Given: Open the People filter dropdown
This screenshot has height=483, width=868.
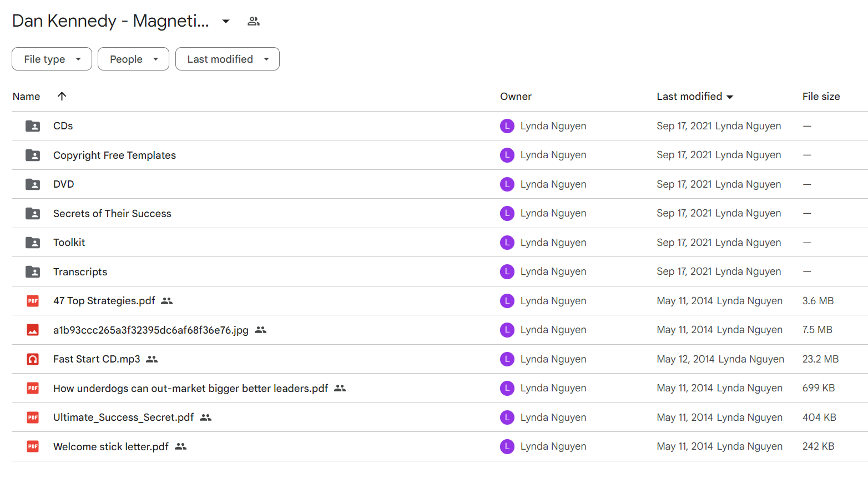Looking at the screenshot, I should point(133,59).
